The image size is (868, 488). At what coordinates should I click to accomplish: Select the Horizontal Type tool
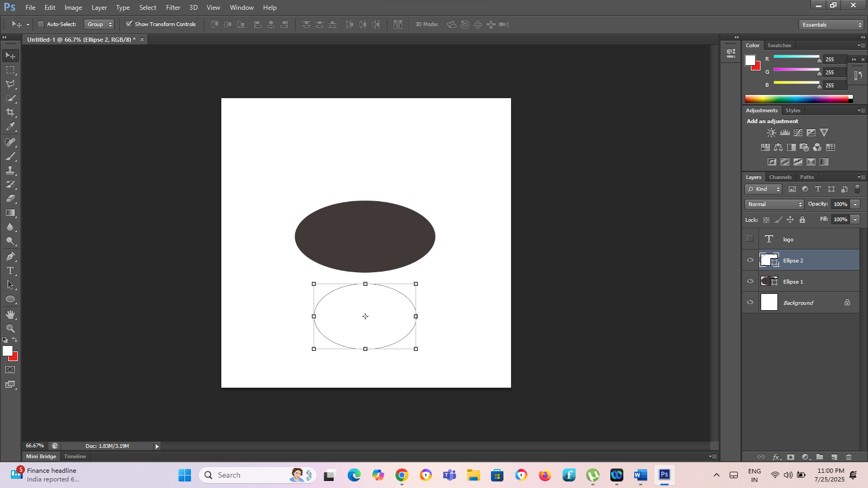coord(10,271)
